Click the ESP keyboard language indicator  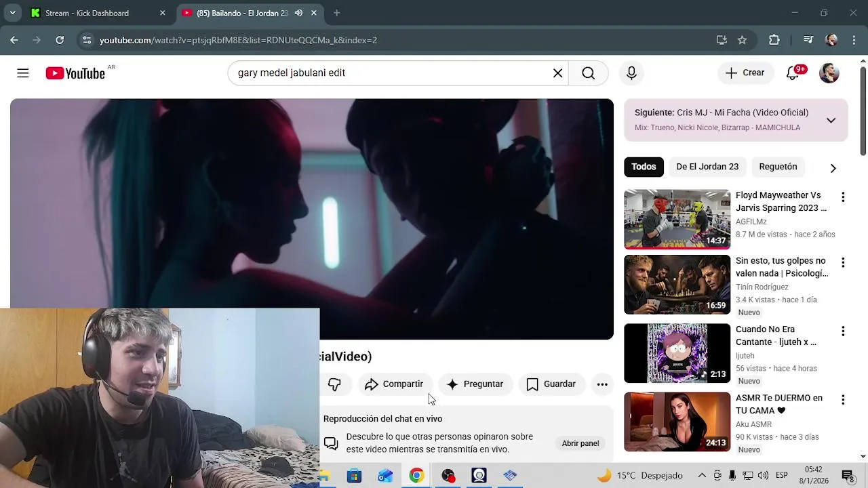[781, 475]
